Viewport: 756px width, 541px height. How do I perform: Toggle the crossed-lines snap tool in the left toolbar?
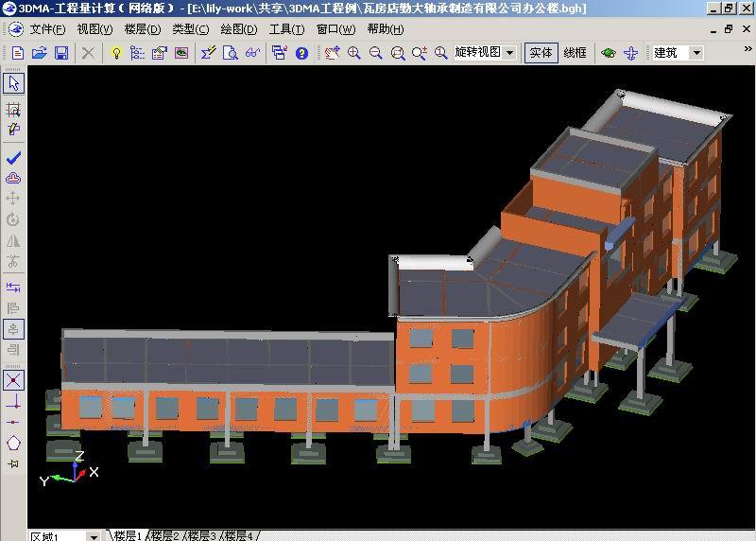pos(13,380)
